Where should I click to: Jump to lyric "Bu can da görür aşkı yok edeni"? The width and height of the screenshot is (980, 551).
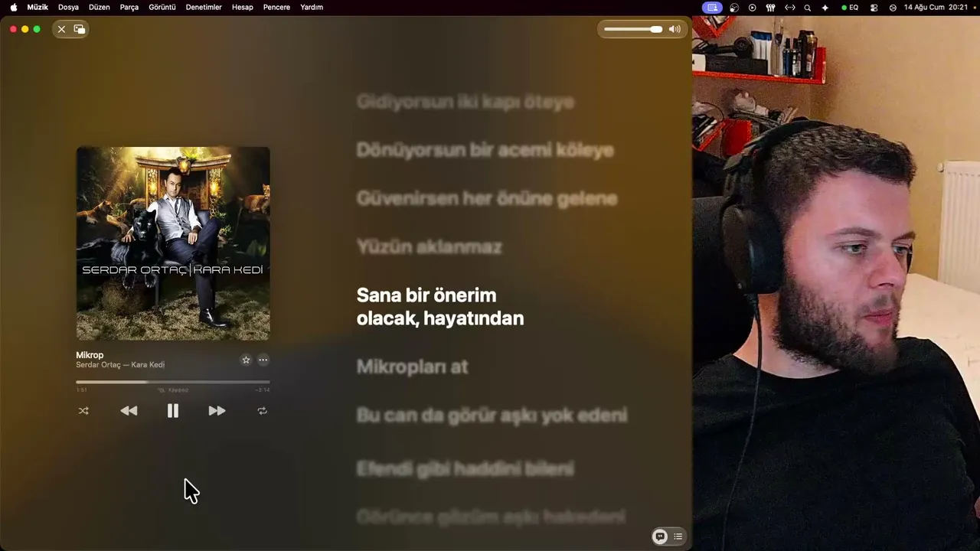492,416
